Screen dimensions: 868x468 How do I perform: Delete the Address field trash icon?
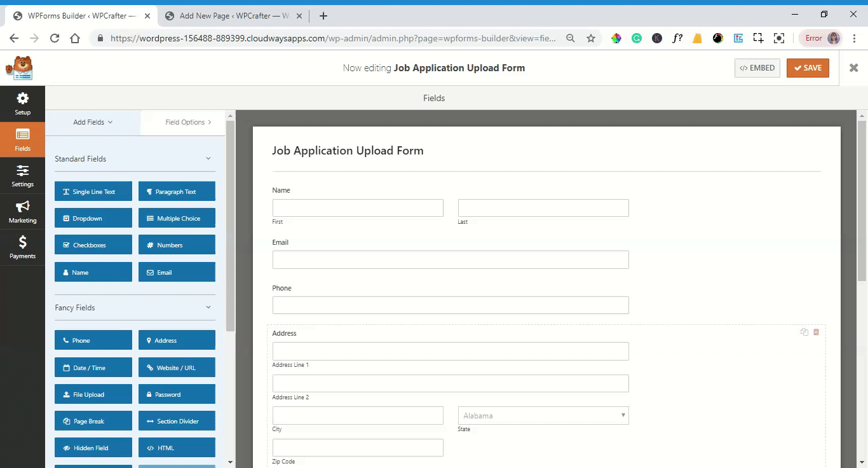(817, 332)
